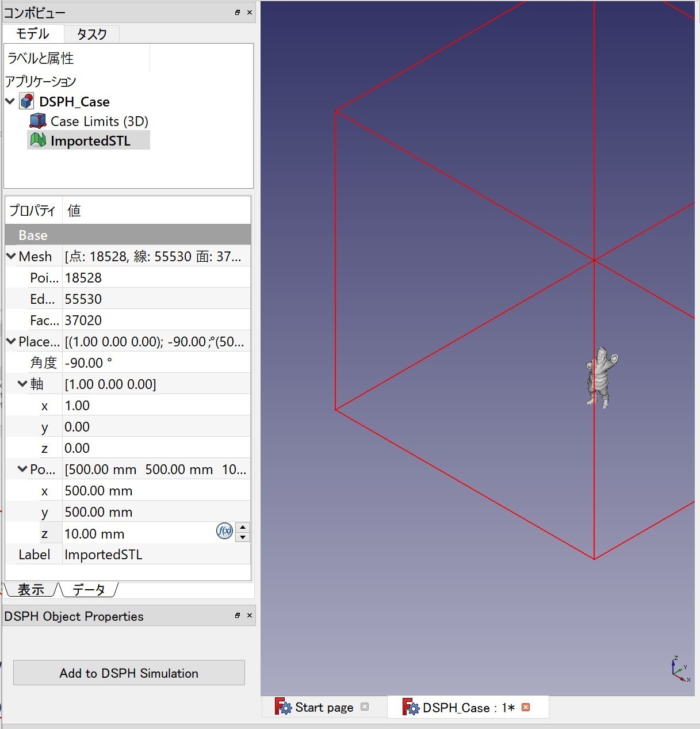This screenshot has width=700, height=729.
Task: Click the up stepper arrow beside the z value
Action: (x=242, y=526)
